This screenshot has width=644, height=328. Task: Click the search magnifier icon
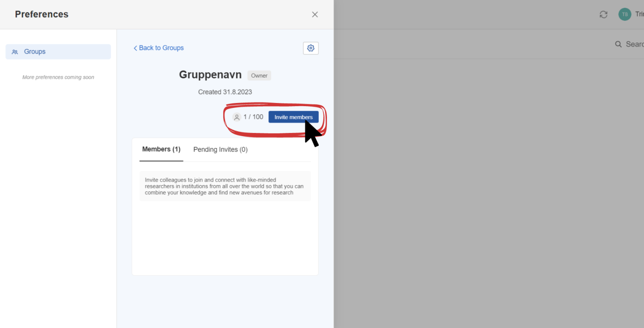618,44
